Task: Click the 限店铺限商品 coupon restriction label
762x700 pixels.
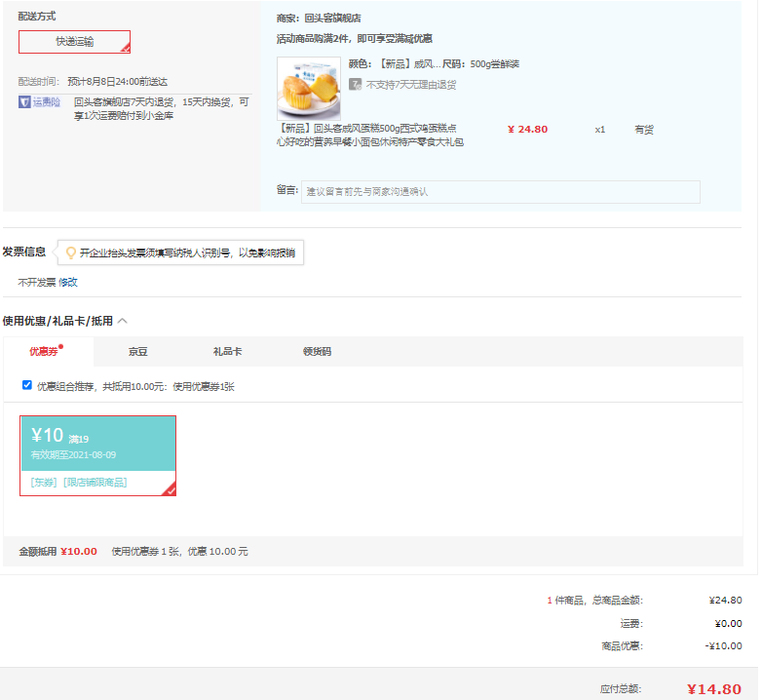Action: 95,483
